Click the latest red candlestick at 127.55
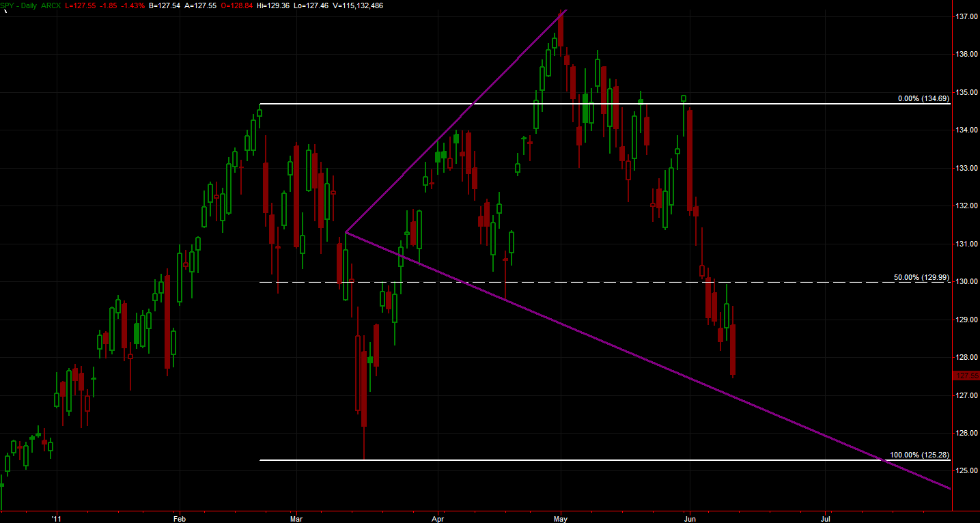This screenshot has height=523, width=980. 733,349
